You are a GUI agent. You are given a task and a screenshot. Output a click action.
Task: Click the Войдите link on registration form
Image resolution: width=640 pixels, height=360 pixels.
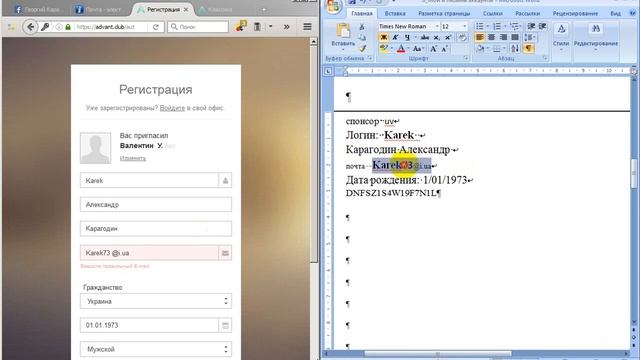point(172,108)
